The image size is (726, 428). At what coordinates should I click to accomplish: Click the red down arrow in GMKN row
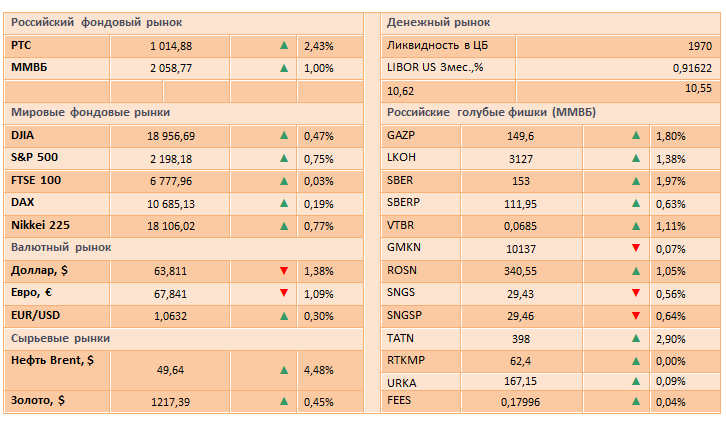click(636, 247)
